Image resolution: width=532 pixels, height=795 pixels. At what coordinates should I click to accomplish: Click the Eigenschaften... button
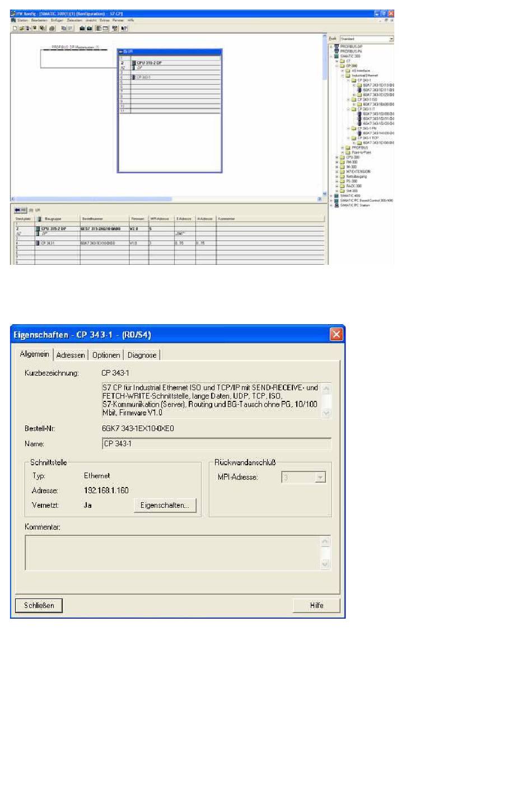coord(165,505)
